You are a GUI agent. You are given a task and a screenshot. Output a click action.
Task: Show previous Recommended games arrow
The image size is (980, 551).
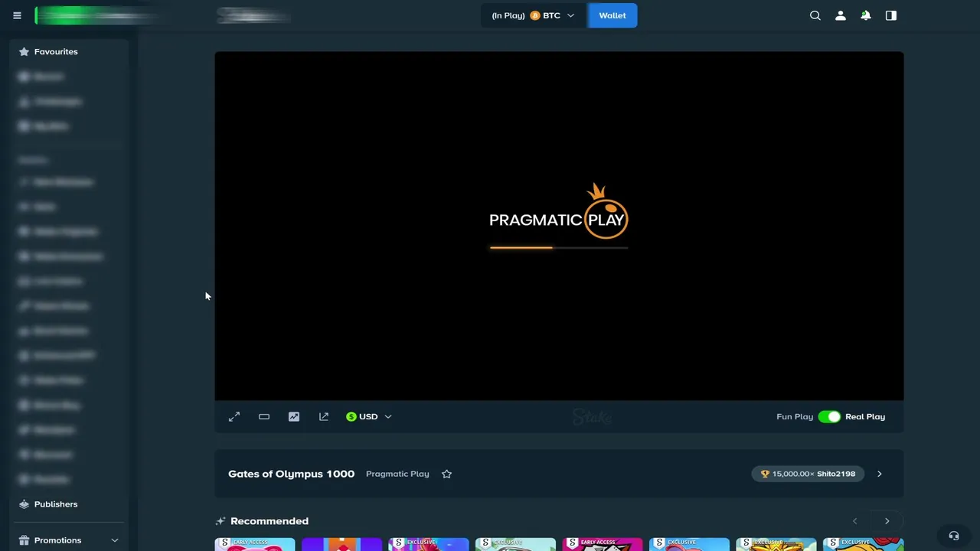854,521
